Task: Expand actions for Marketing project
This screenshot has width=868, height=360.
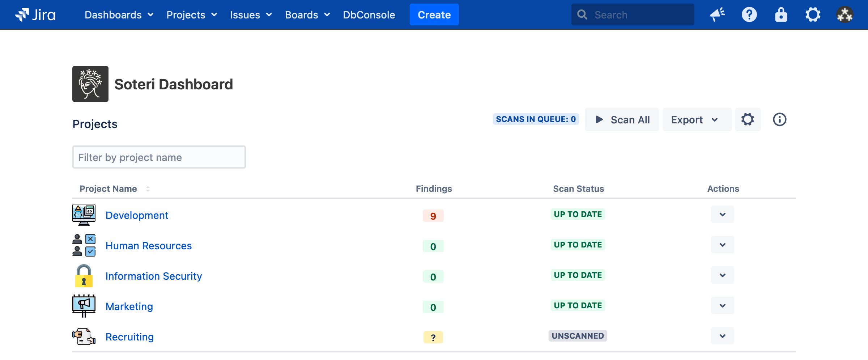Action: point(722,306)
